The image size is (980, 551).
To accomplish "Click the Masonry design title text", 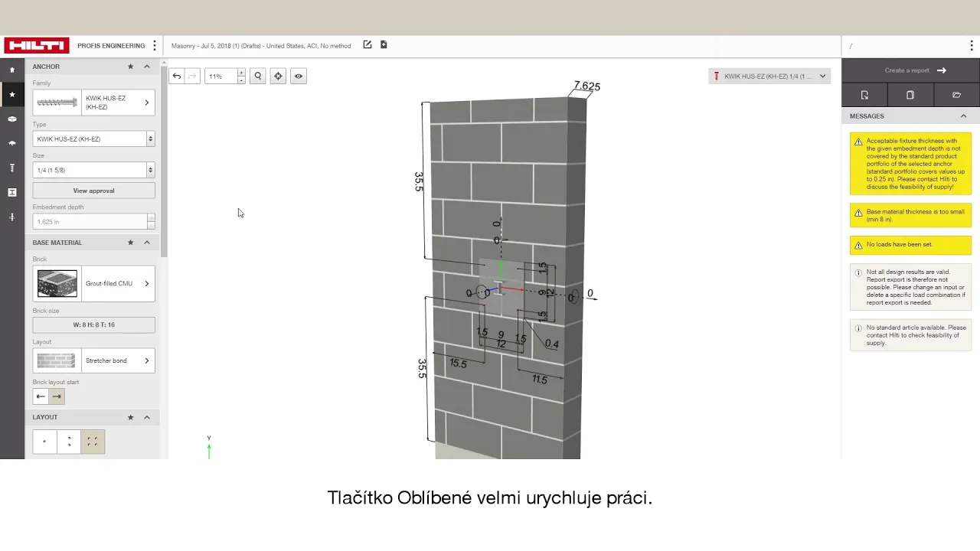I will 261,46.
